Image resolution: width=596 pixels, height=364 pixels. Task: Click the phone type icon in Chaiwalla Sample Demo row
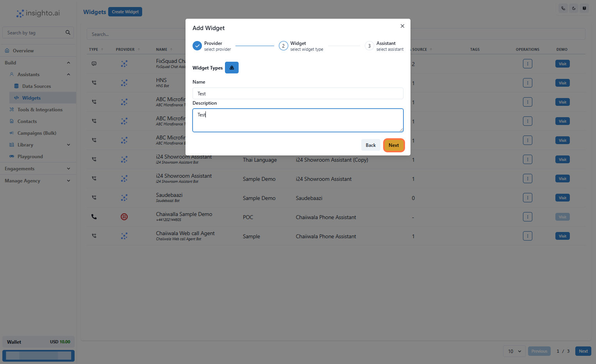click(94, 217)
